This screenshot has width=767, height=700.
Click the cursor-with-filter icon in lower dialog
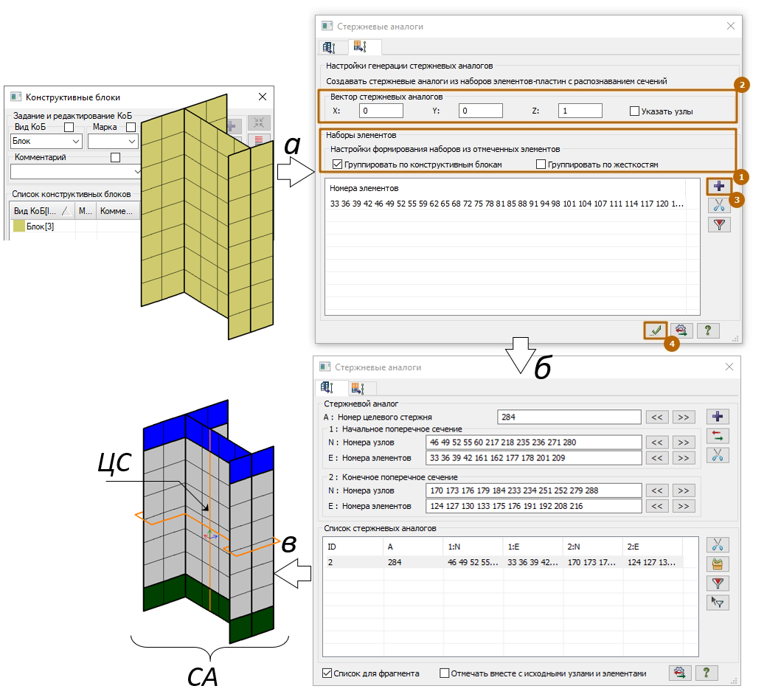pyautogui.click(x=718, y=603)
